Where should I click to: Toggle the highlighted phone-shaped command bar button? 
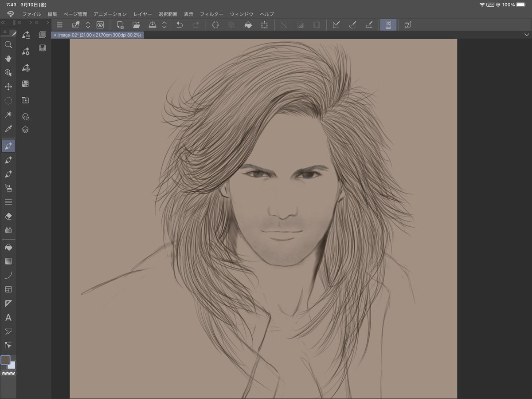click(x=388, y=25)
